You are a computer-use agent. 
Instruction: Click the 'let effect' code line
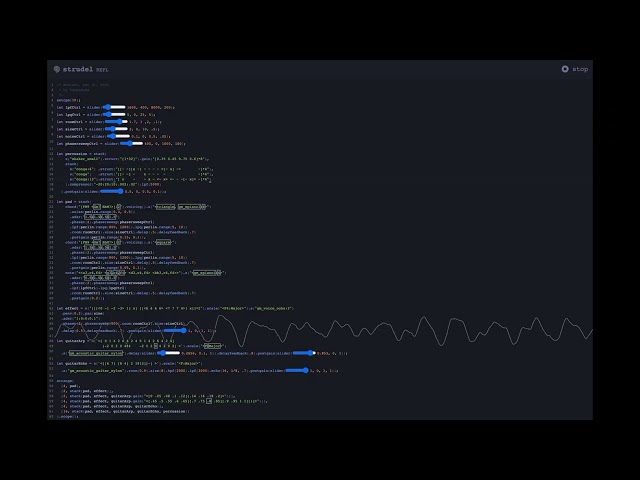point(175,309)
